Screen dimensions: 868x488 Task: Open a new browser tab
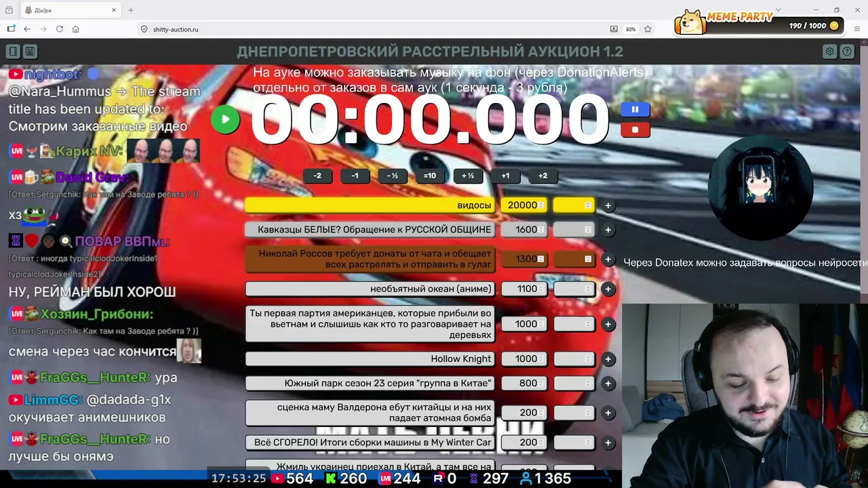pos(131,10)
